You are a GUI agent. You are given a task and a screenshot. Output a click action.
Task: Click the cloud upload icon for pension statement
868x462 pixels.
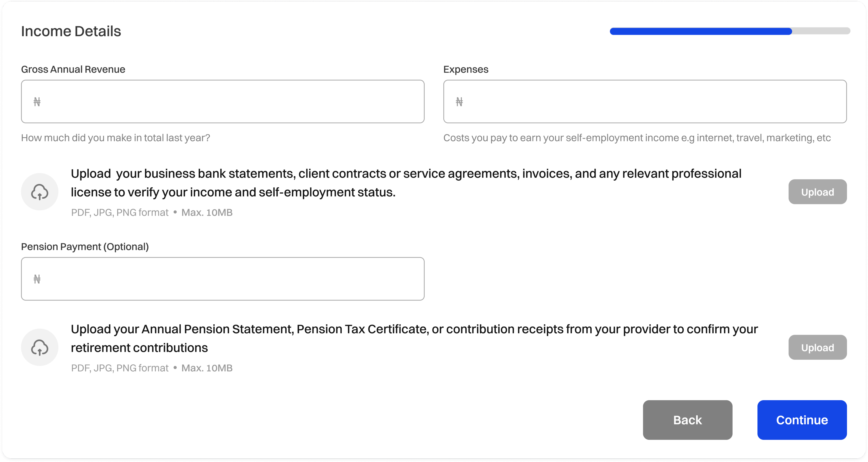click(x=40, y=347)
